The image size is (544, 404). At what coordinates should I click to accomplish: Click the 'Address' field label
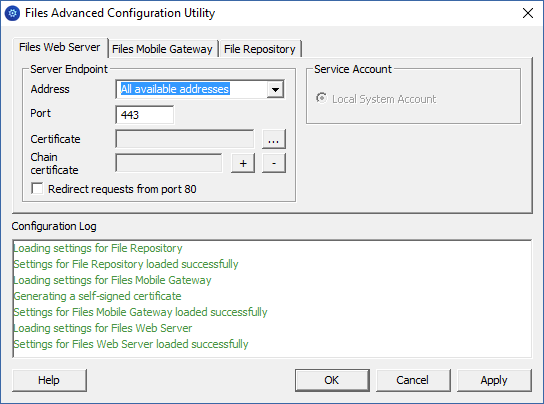(50, 89)
